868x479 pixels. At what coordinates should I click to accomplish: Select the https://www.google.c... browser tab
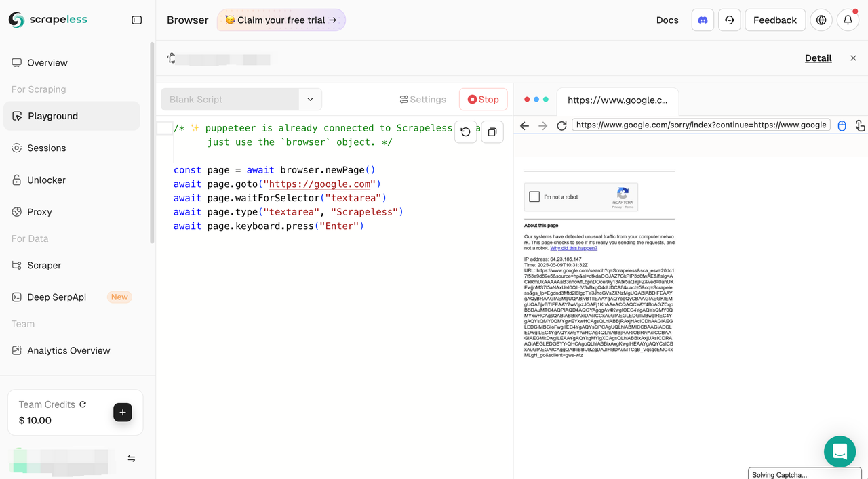tap(617, 100)
